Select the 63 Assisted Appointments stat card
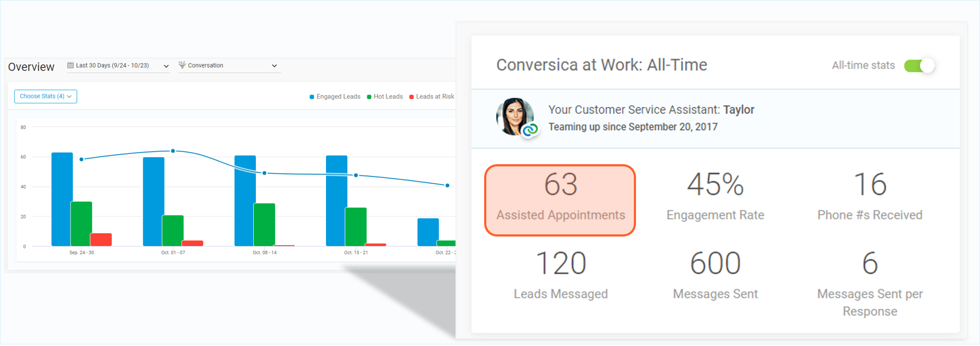This screenshot has height=346, width=980. (x=560, y=200)
